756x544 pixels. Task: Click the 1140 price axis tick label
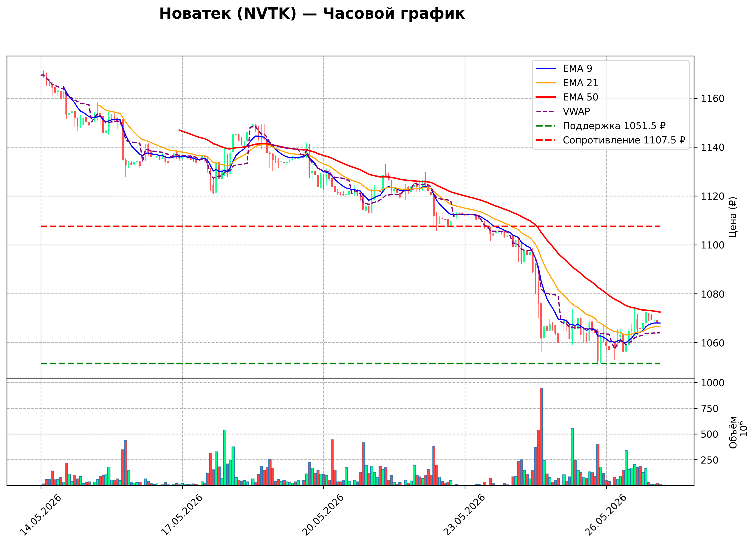[x=712, y=148]
